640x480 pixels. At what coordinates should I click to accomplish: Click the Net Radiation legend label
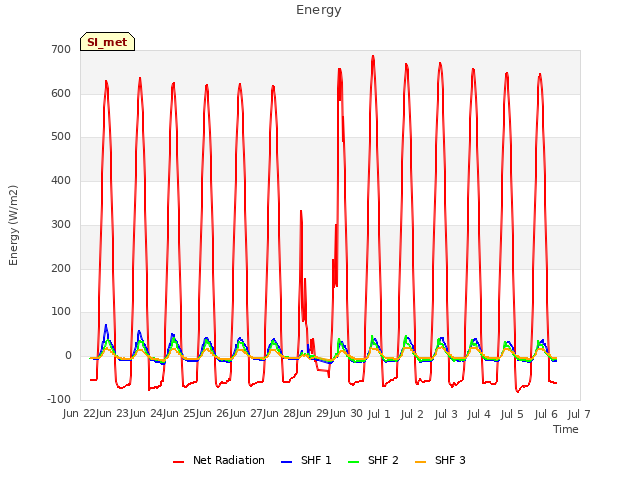tap(229, 460)
